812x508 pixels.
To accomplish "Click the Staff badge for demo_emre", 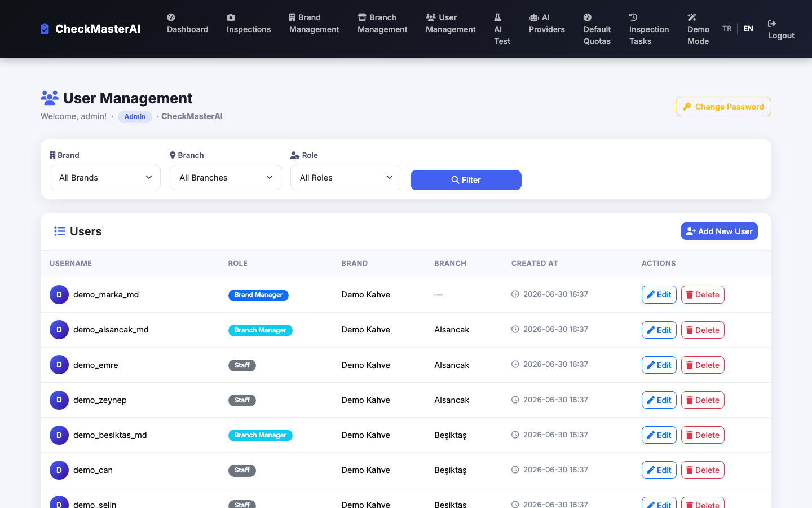I will pyautogui.click(x=242, y=365).
